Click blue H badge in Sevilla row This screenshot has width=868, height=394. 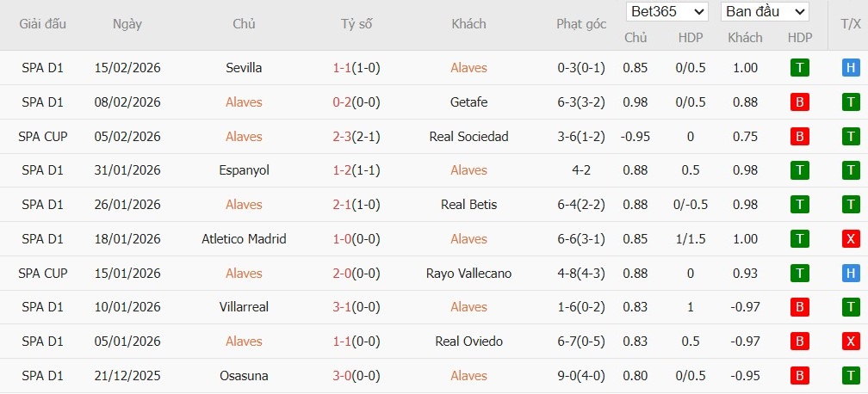point(851,68)
